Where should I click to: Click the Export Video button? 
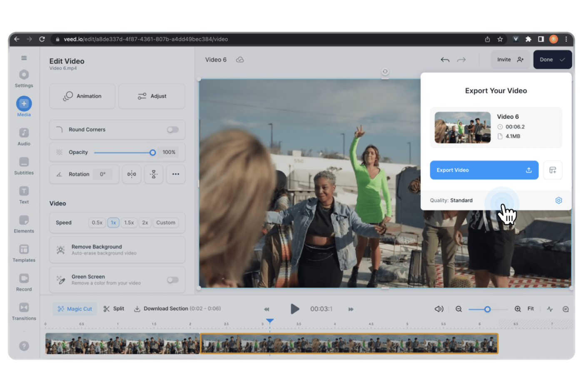(x=484, y=170)
